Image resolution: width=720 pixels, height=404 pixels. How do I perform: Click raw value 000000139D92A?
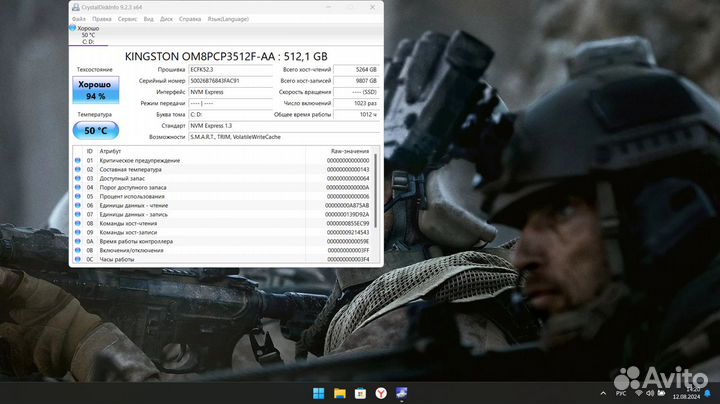click(347, 214)
